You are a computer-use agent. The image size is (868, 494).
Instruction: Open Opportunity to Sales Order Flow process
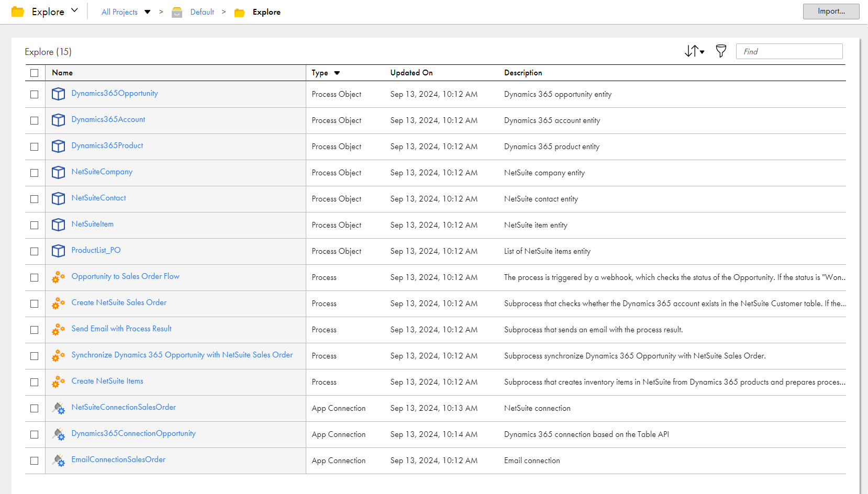(x=125, y=276)
